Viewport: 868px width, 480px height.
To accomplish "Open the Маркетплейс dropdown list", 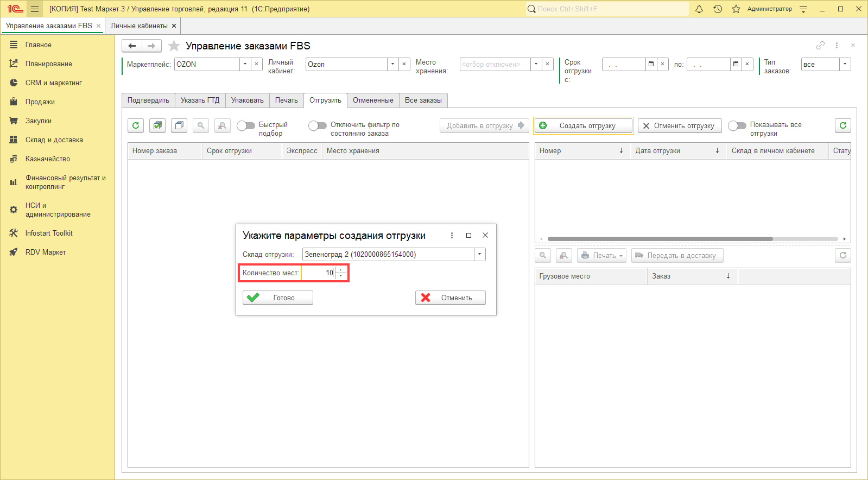I will tap(245, 64).
